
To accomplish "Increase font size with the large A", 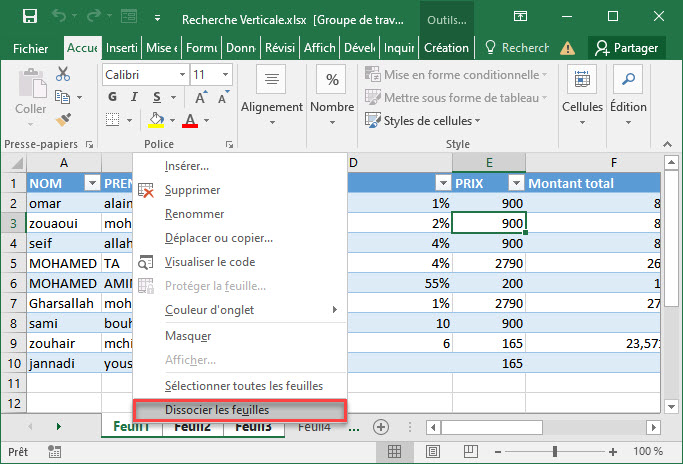I will pos(201,97).
